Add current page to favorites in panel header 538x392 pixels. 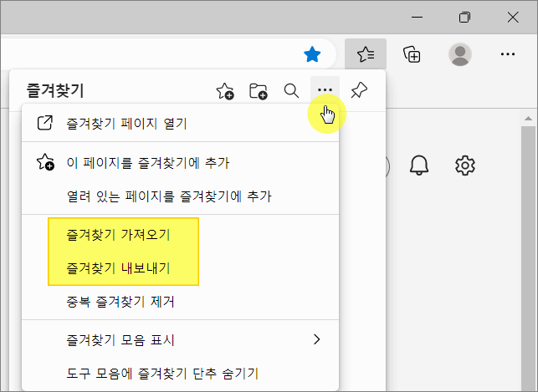(x=225, y=91)
